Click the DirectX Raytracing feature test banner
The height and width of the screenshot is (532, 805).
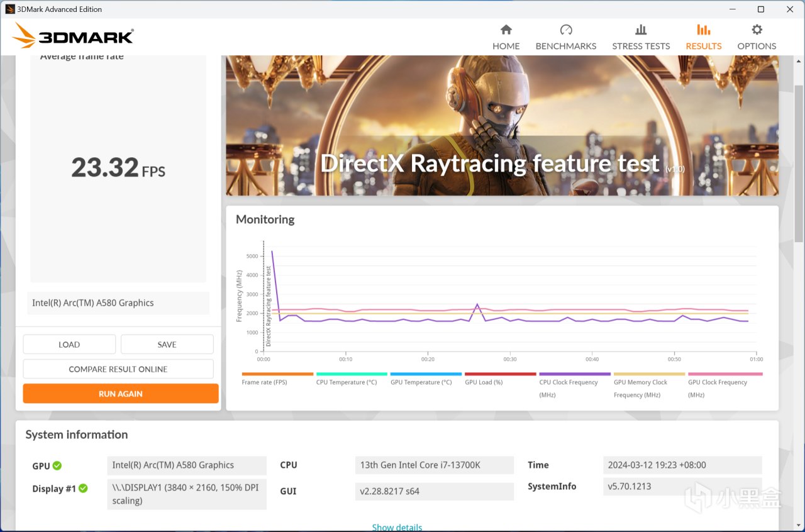(x=502, y=125)
